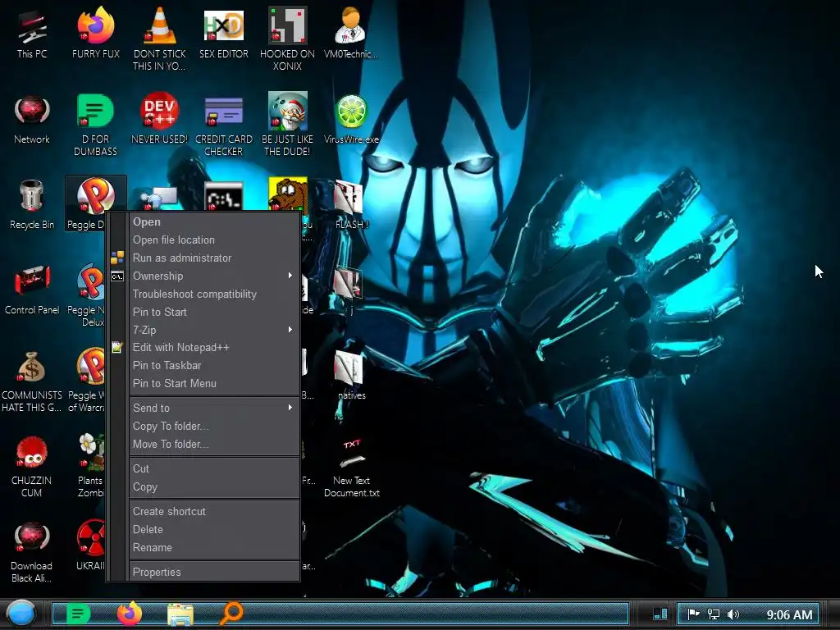Choose Open in the context menu
The width and height of the screenshot is (840, 630).
click(214, 221)
